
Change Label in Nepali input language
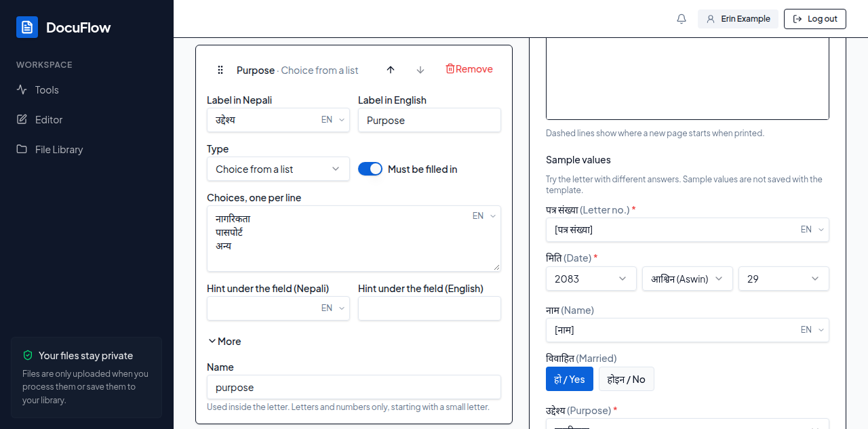[334, 120]
